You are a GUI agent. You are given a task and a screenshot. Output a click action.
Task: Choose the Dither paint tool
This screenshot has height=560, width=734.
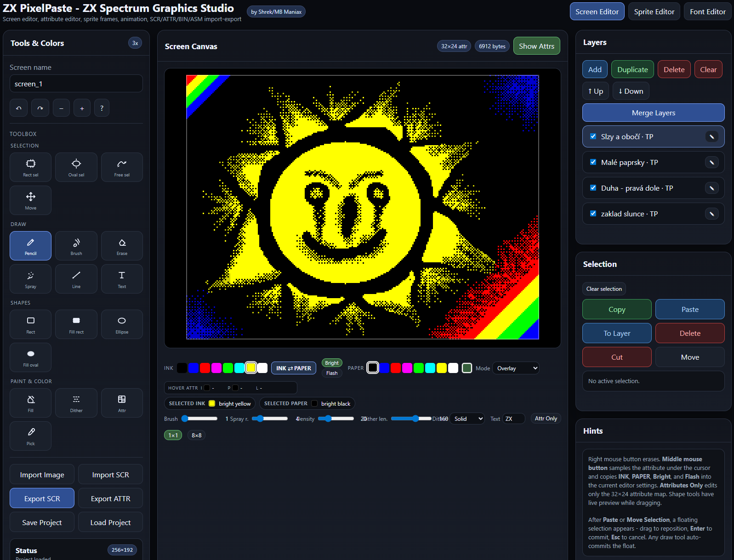(x=76, y=403)
